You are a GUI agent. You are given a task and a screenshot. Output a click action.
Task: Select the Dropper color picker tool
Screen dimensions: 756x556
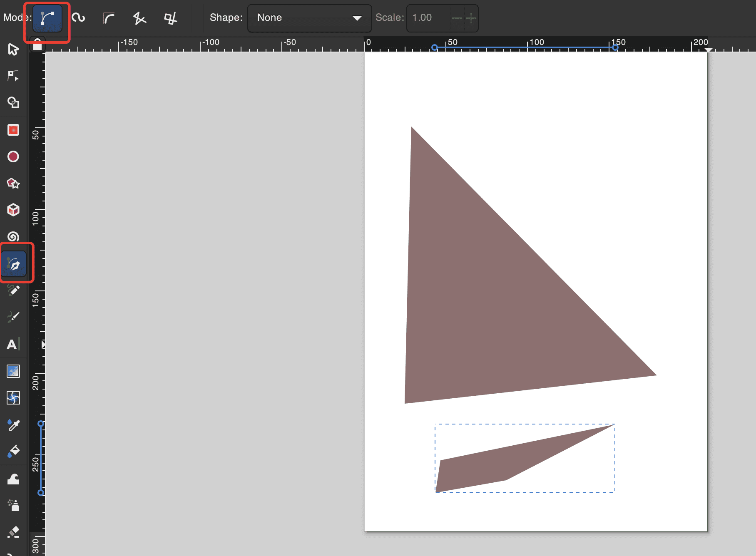coord(13,425)
